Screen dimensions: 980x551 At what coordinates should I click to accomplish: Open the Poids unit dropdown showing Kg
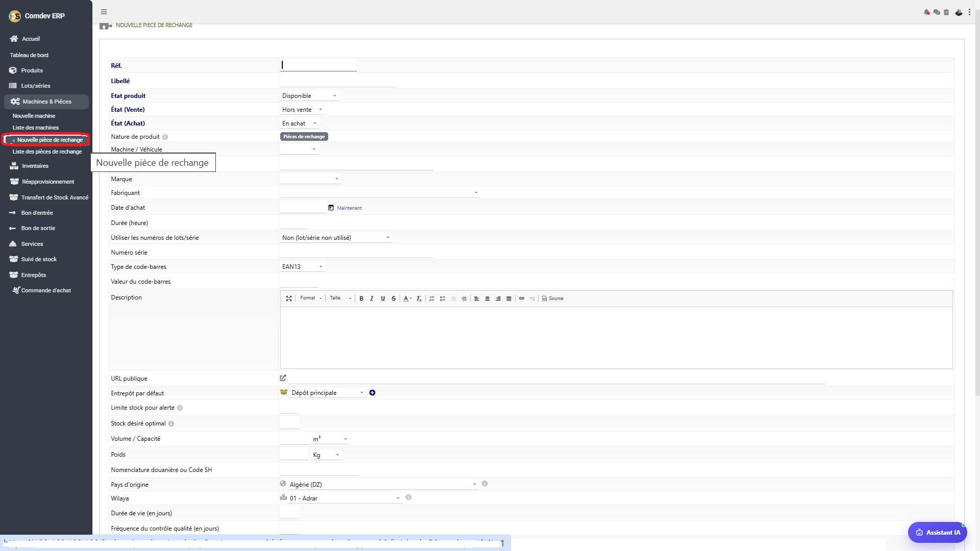pos(326,455)
